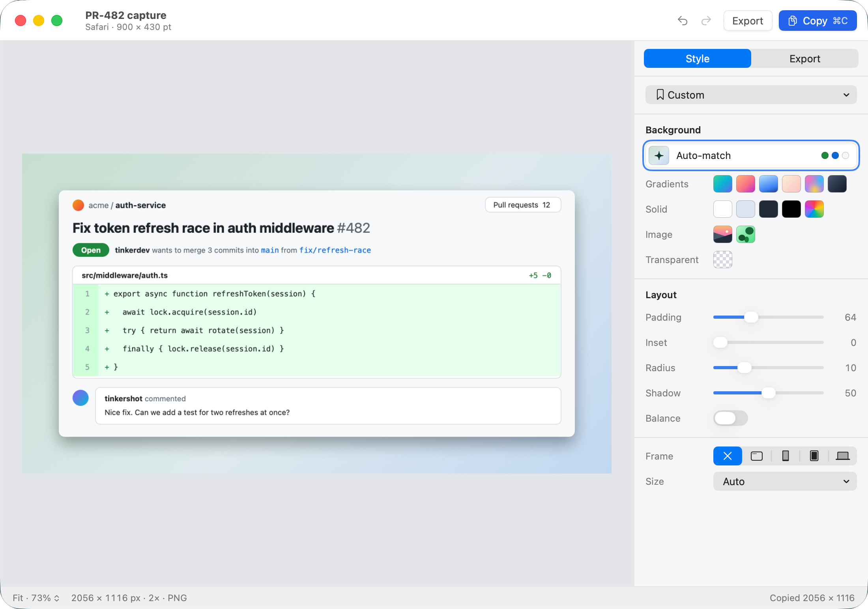
Task: Open the custom color picker swatch
Action: (814, 209)
